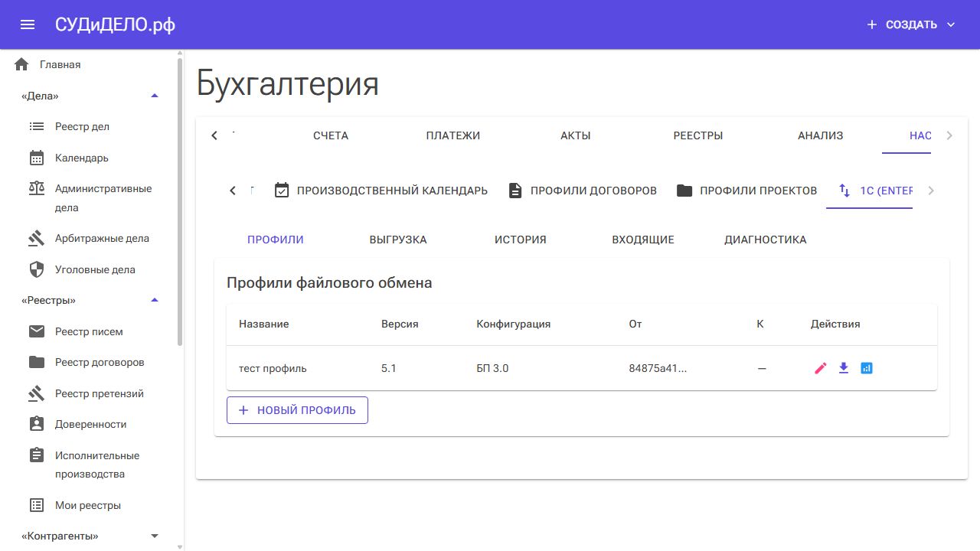This screenshot has height=551, width=980.
Task: Select the ВХОДЯЩИЕ tab
Action: click(643, 240)
